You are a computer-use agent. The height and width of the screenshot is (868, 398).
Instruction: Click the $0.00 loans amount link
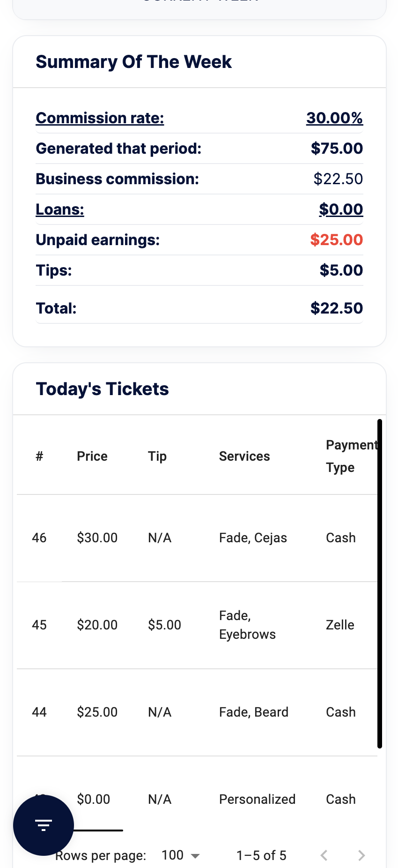341,209
